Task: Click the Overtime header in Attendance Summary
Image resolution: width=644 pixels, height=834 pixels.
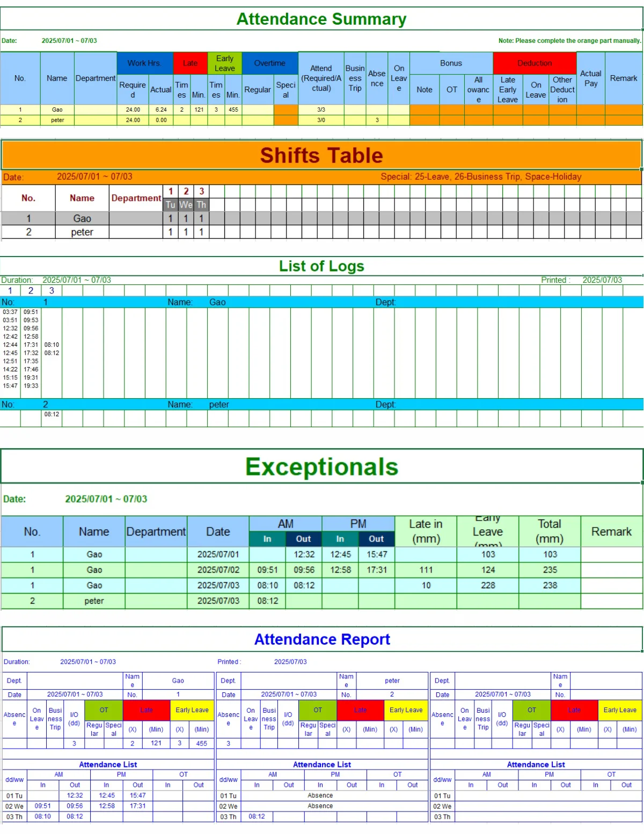Action: [x=269, y=63]
